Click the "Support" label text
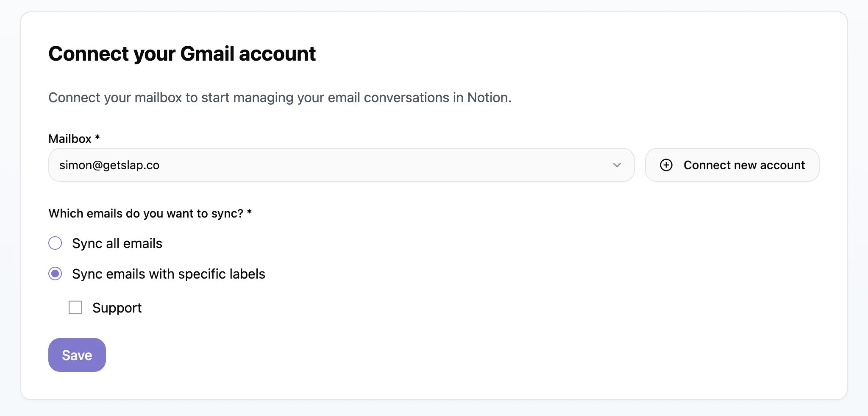The height and width of the screenshot is (416, 868). click(x=117, y=308)
